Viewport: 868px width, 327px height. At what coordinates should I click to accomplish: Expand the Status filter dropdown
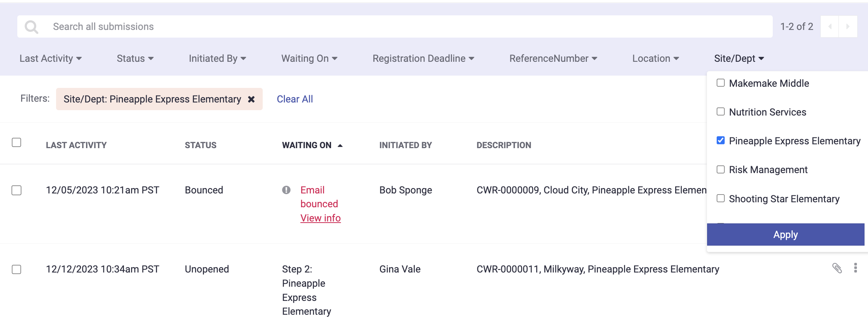click(x=135, y=58)
